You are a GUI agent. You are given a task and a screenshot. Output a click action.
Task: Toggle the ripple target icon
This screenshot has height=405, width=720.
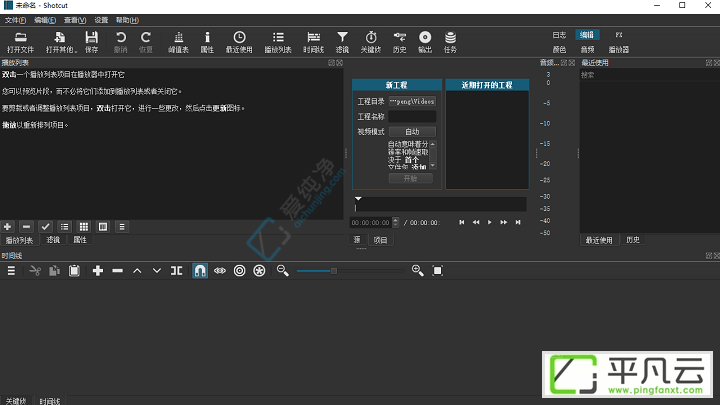click(239, 271)
